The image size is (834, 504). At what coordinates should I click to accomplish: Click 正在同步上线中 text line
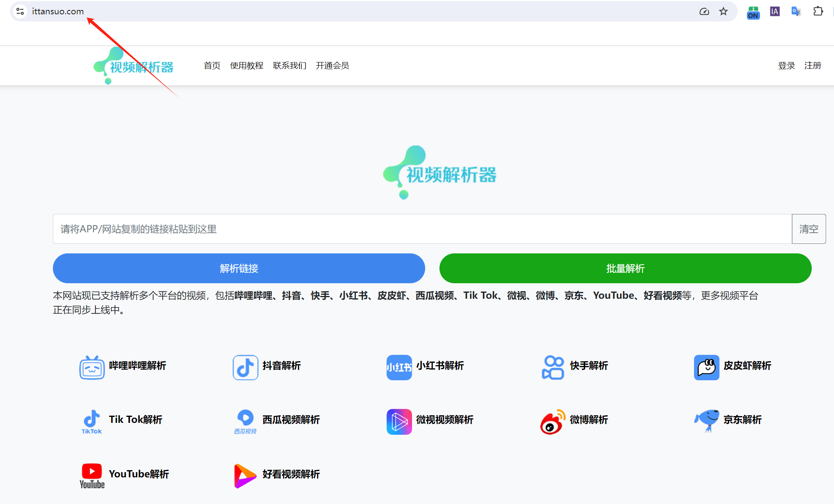[89, 310]
